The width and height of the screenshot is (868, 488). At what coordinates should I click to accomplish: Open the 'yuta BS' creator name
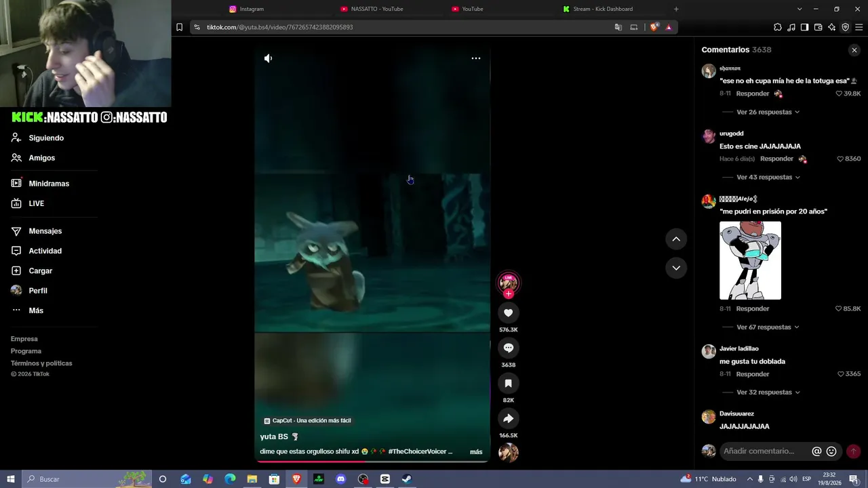point(274,436)
